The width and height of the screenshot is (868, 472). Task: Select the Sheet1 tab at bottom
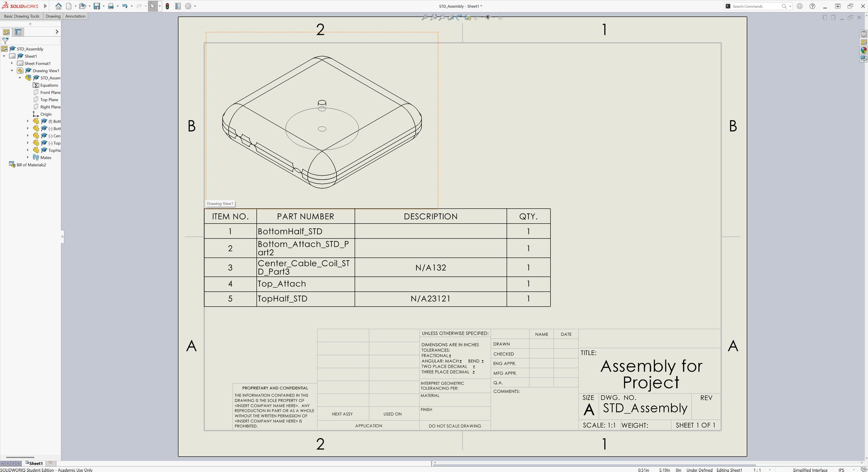34,463
